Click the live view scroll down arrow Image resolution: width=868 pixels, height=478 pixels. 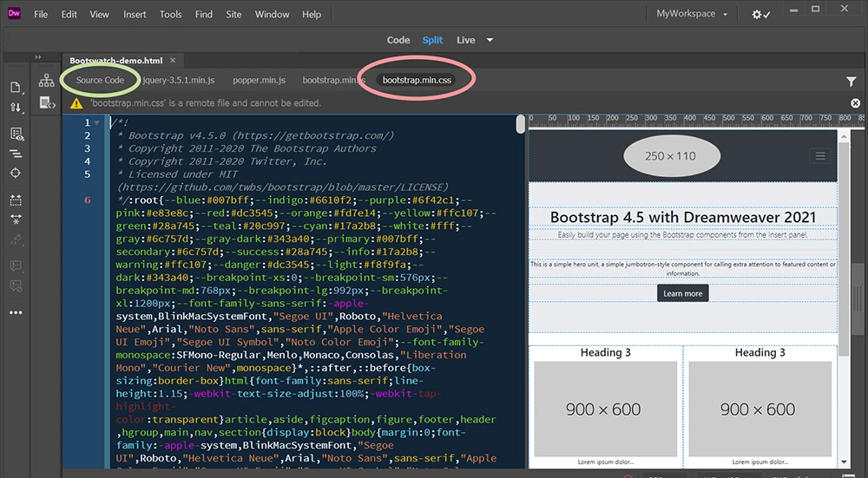pyautogui.click(x=844, y=462)
